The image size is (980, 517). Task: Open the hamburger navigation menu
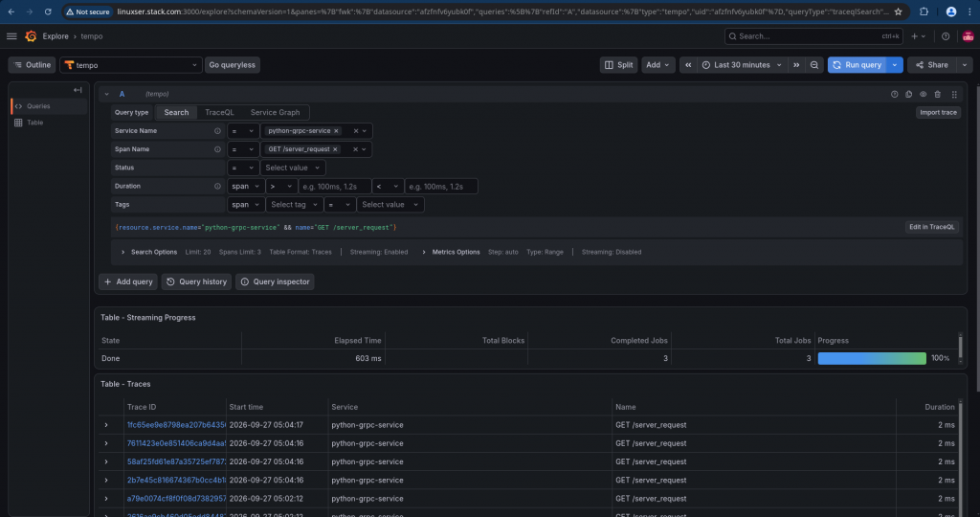[x=11, y=36]
